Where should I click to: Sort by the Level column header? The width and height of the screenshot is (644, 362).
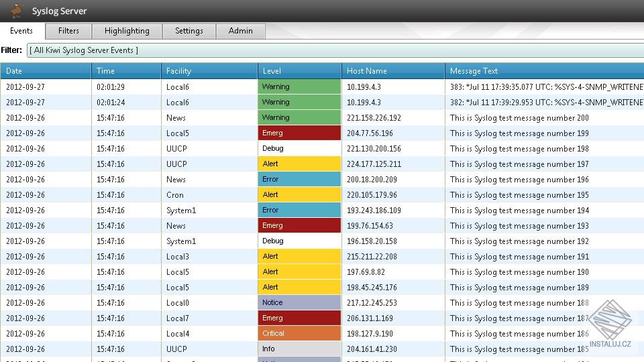pos(299,71)
